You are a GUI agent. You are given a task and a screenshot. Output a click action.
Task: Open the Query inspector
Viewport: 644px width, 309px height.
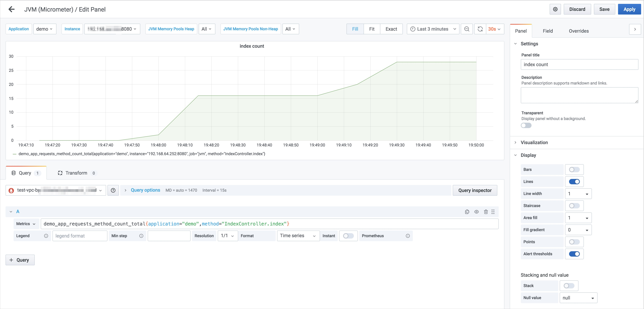coord(475,190)
